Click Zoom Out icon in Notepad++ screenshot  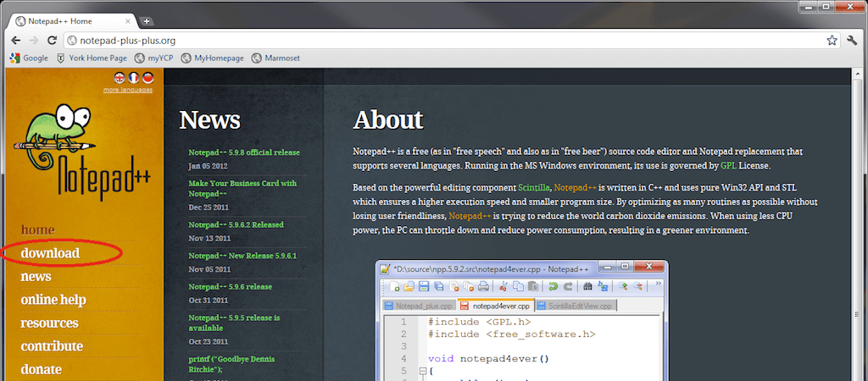tap(638, 286)
